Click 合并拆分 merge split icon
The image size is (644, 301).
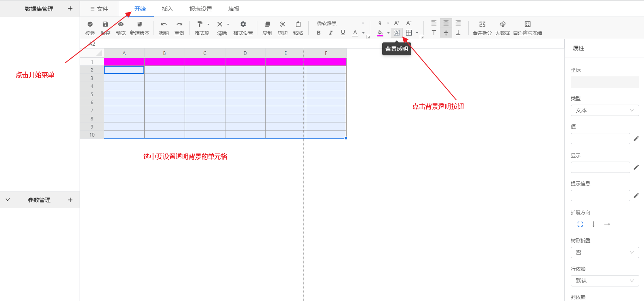click(x=482, y=24)
